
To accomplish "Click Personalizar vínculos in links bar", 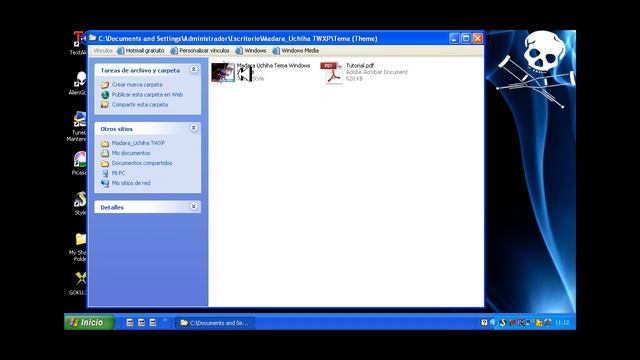I will (200, 51).
